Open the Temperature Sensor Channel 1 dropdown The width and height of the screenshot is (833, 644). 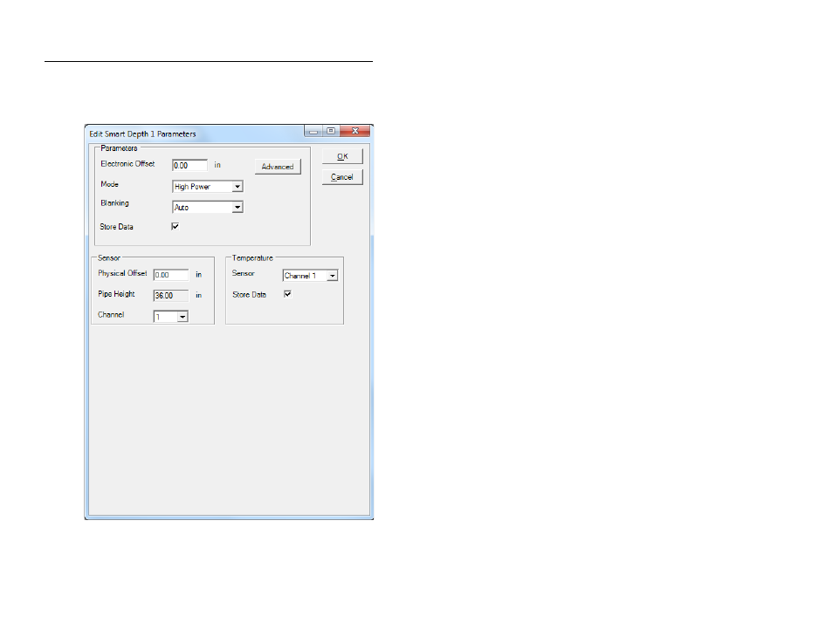pos(310,276)
